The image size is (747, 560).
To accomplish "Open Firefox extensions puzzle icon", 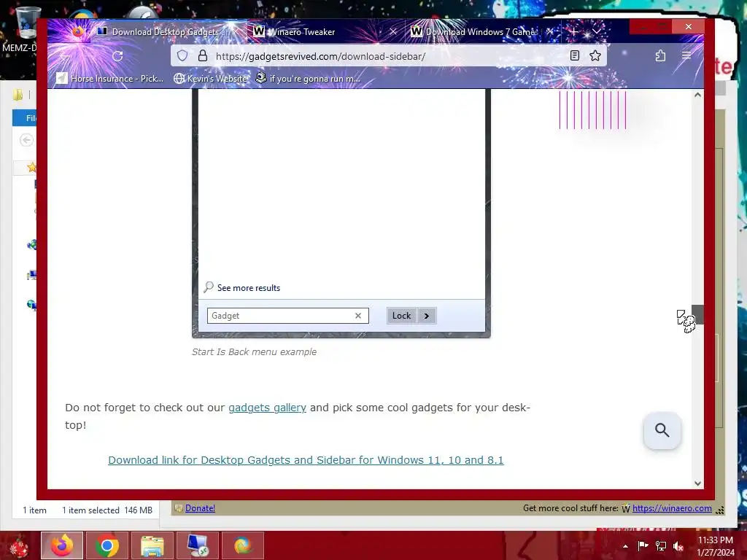I will click(x=660, y=55).
